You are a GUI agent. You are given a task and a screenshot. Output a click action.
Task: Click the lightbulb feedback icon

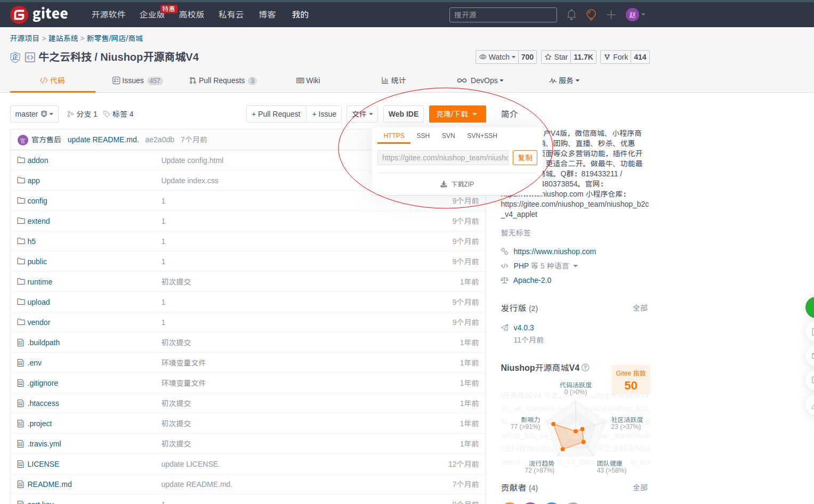591,14
